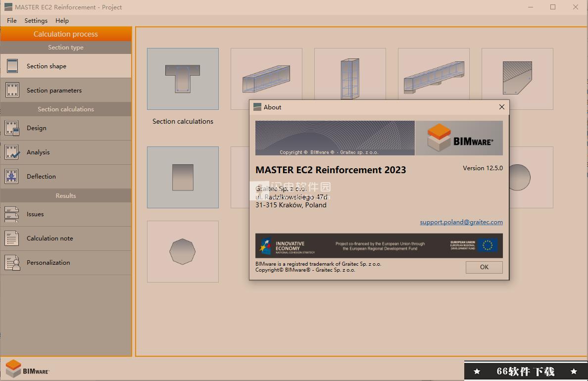588x381 pixels.
Task: Pick the rectangular section shape thumbnail
Action: [x=183, y=177]
